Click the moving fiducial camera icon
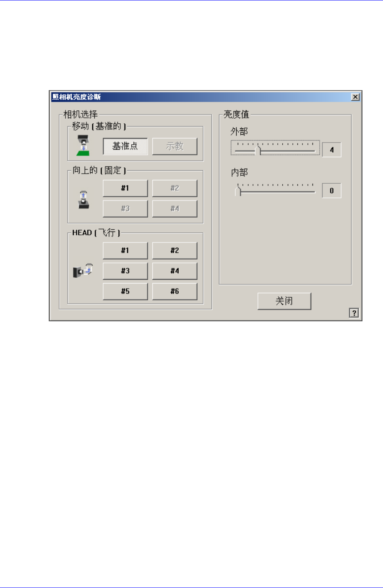Image resolution: width=383 pixels, height=588 pixels. pos(83,146)
